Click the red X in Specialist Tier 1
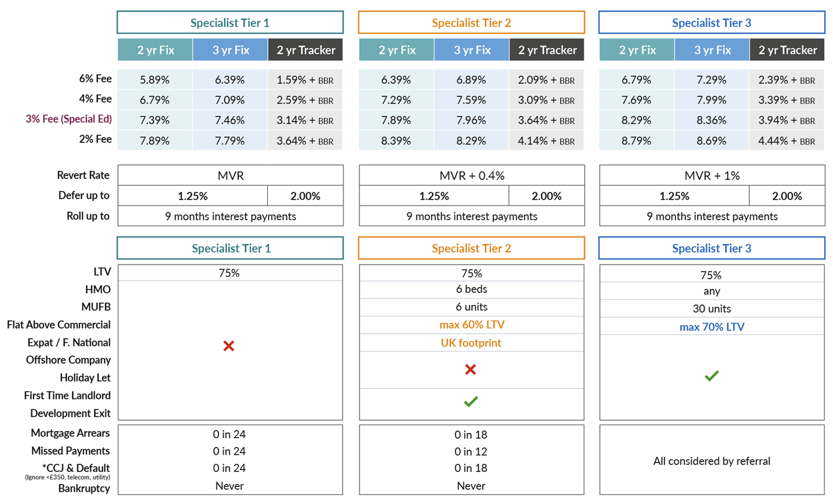 [x=229, y=346]
